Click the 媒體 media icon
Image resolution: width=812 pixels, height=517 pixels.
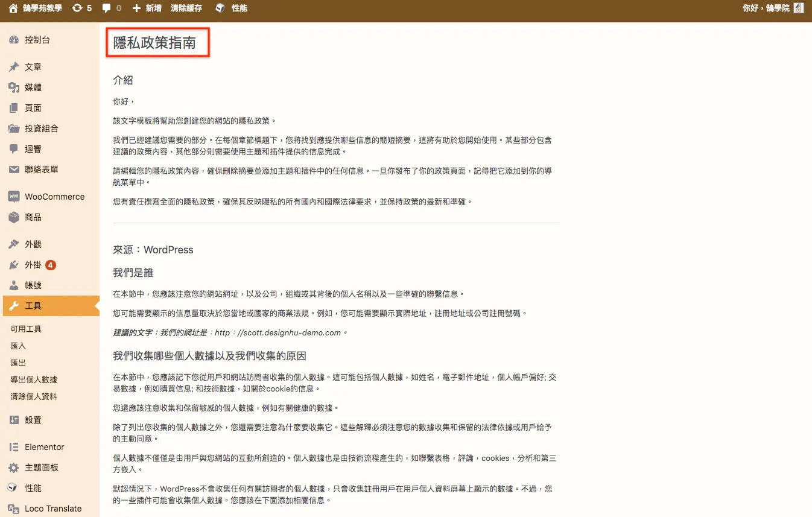(x=14, y=87)
